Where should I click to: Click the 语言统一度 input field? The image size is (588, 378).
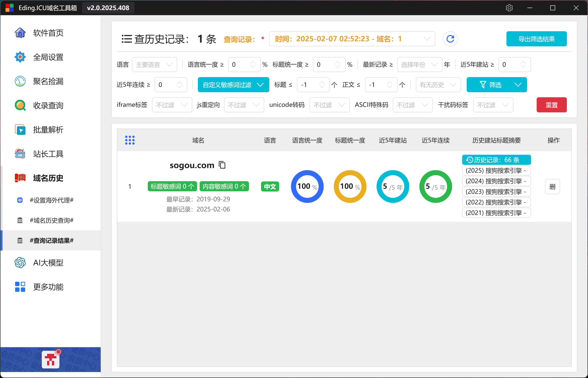[244, 65]
